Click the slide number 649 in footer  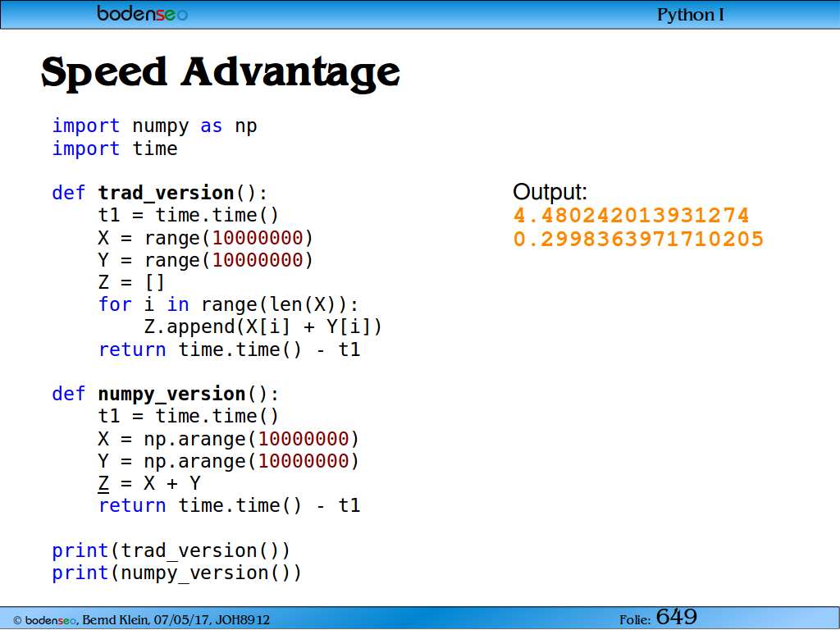click(677, 617)
